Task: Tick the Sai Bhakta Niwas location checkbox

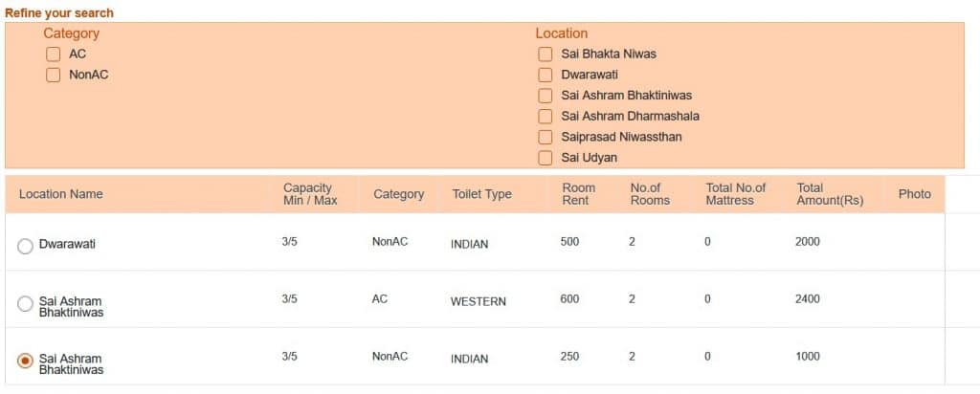Action: click(545, 55)
